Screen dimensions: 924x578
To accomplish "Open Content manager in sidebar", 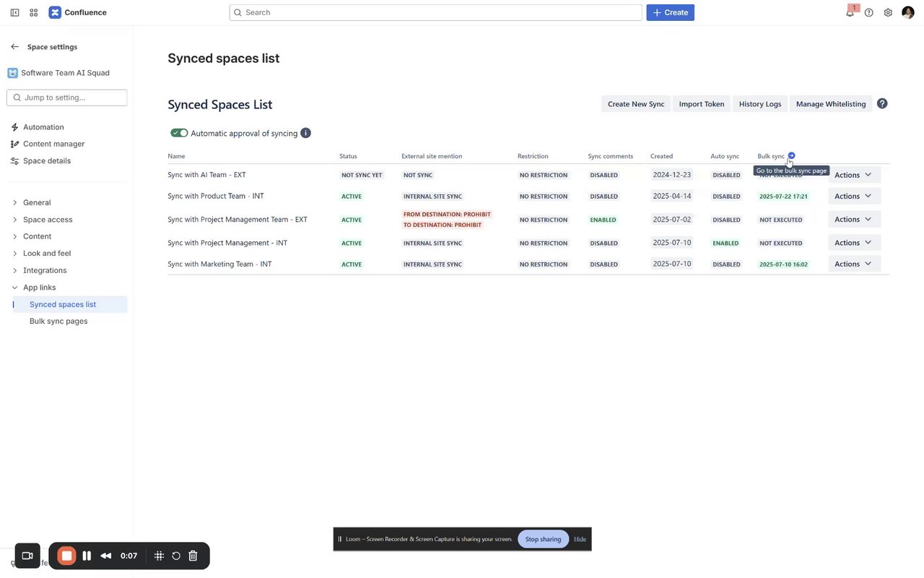I will pyautogui.click(x=53, y=144).
